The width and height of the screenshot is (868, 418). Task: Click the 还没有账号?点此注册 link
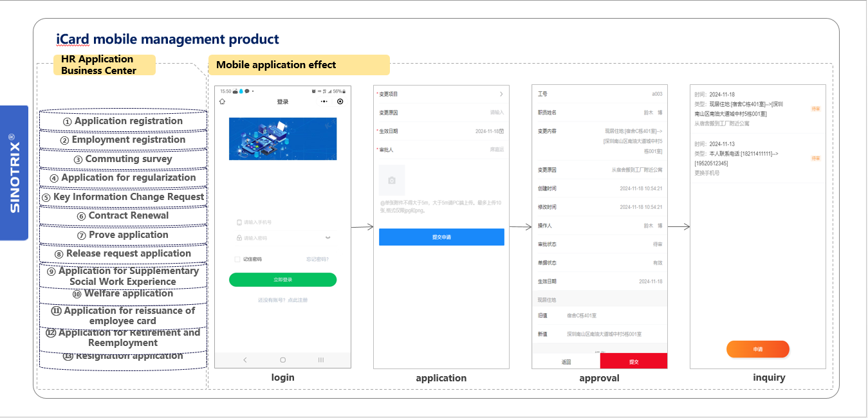(x=282, y=300)
